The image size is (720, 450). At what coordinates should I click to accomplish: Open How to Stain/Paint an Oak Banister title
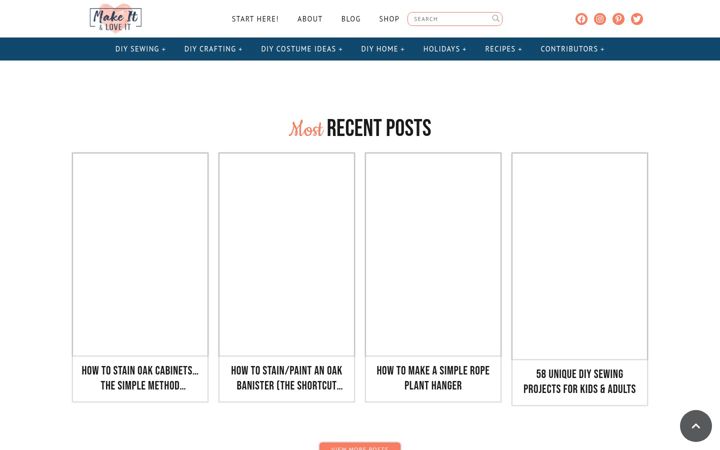287,378
